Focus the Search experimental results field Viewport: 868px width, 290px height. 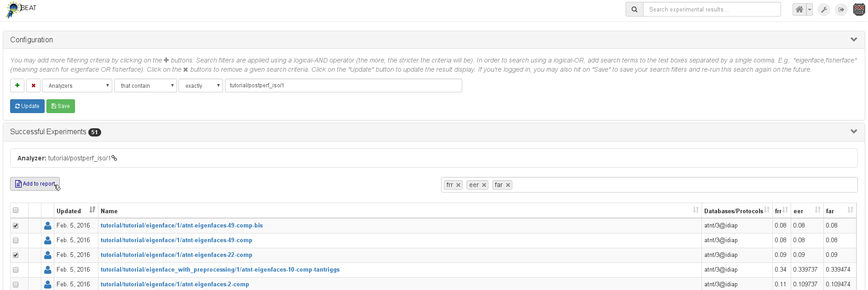pos(712,9)
